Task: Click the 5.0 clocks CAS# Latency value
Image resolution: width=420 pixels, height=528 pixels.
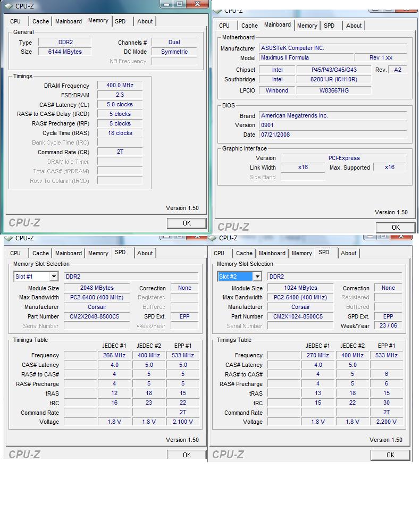Action: (120, 104)
